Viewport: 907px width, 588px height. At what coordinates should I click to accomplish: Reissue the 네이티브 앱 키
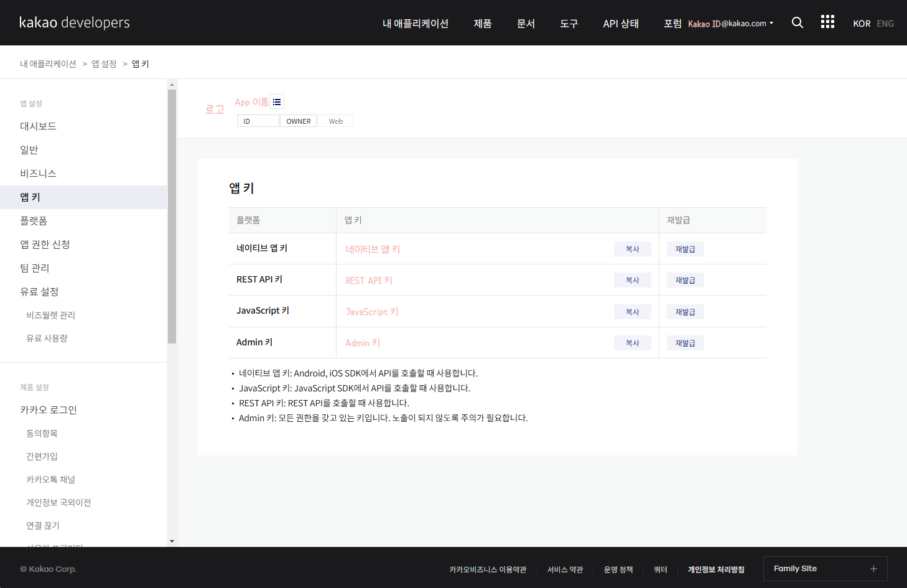click(x=686, y=249)
